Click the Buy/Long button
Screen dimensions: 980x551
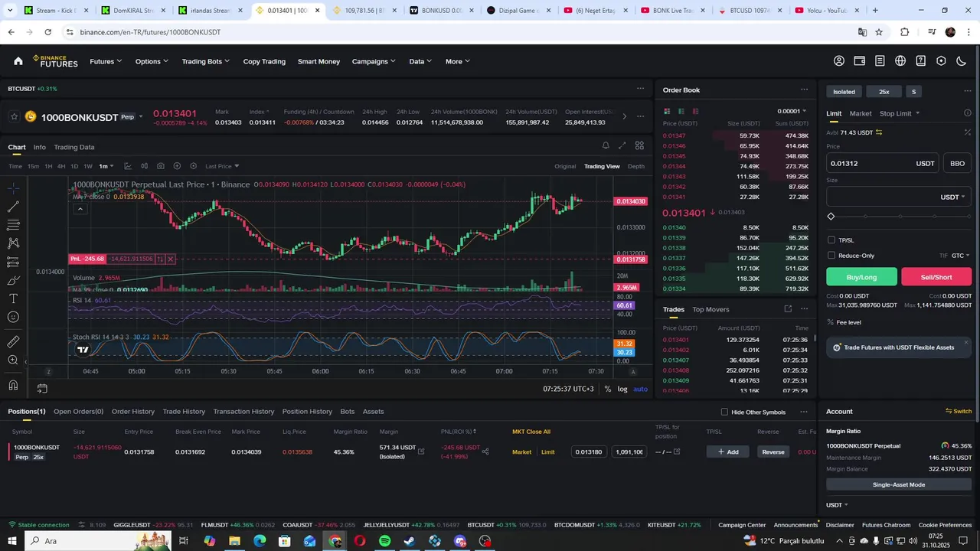pyautogui.click(x=861, y=277)
